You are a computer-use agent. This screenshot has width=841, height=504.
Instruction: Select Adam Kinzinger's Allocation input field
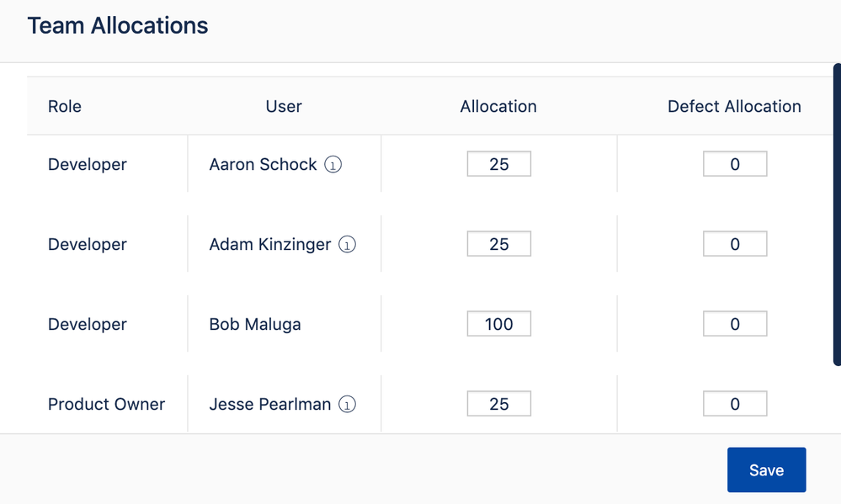pyautogui.click(x=498, y=243)
